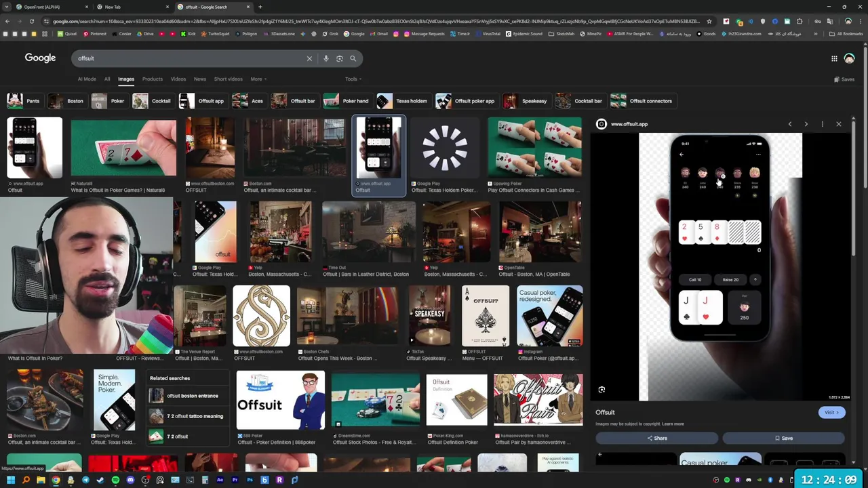
Task: Start a voice search with the microphone
Action: click(x=325, y=58)
